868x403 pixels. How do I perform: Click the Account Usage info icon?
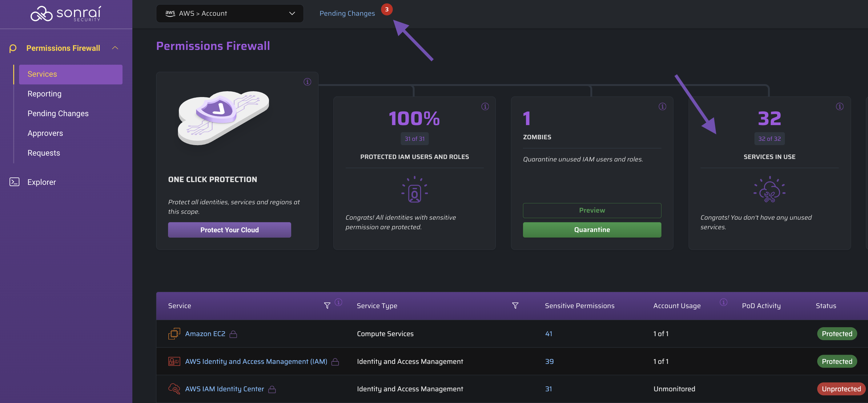coord(723,302)
